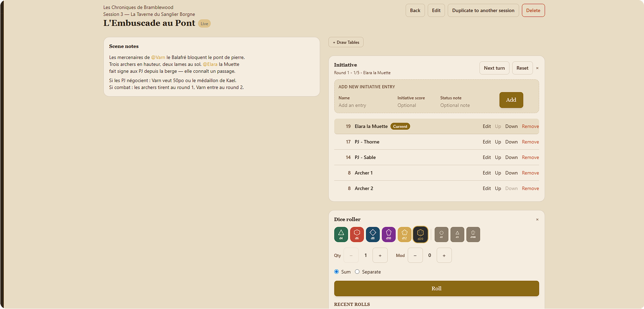This screenshot has height=309, width=644.
Task: Select the black d20 die
Action: 420,235
